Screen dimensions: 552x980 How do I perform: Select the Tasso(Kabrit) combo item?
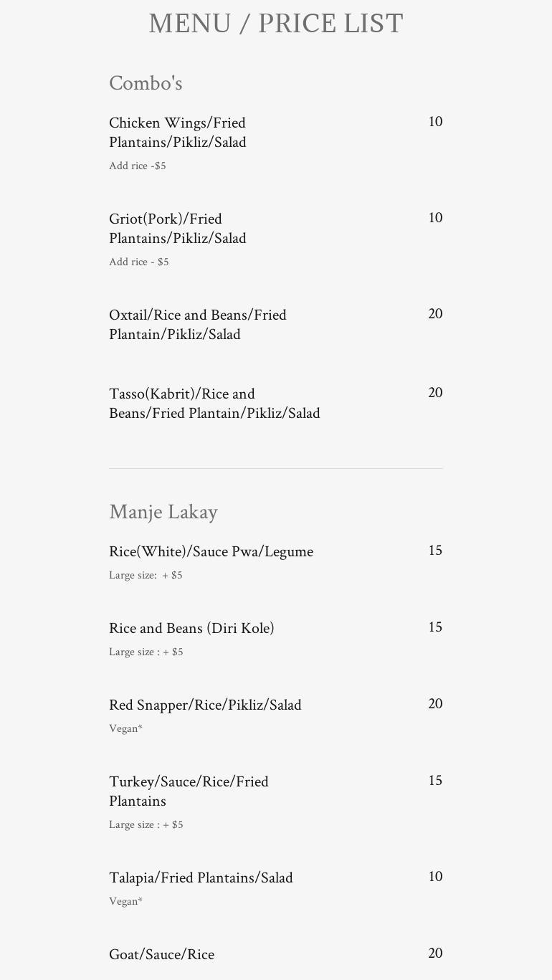click(x=214, y=404)
